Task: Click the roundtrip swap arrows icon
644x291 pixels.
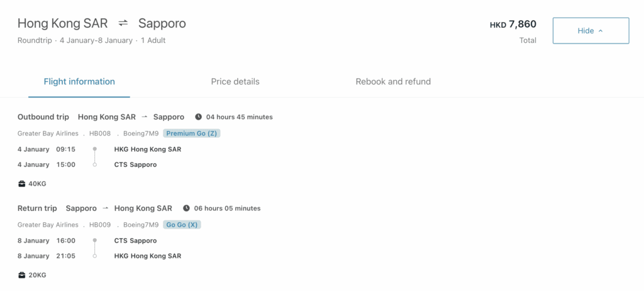Action: pyautogui.click(x=123, y=23)
